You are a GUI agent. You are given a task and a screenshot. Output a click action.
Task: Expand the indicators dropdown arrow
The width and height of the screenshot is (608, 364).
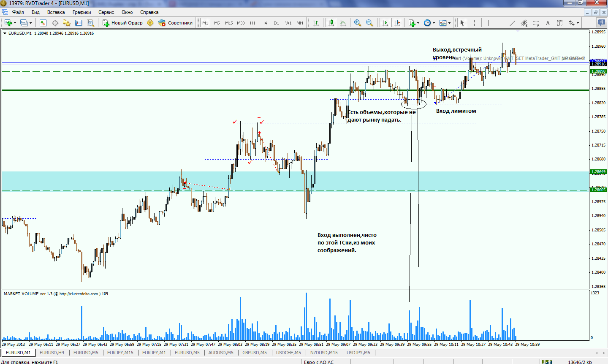[x=418, y=23]
